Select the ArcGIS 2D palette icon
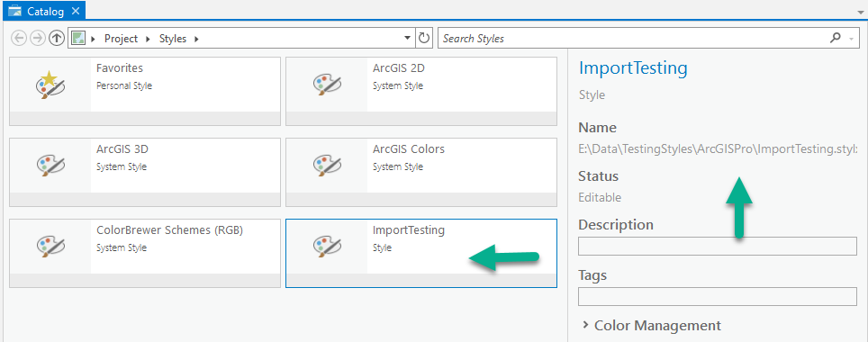The width and height of the screenshot is (868, 342). pyautogui.click(x=327, y=85)
